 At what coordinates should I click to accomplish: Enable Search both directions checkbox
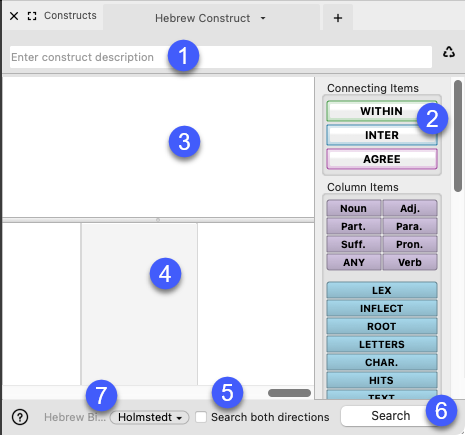coord(201,417)
